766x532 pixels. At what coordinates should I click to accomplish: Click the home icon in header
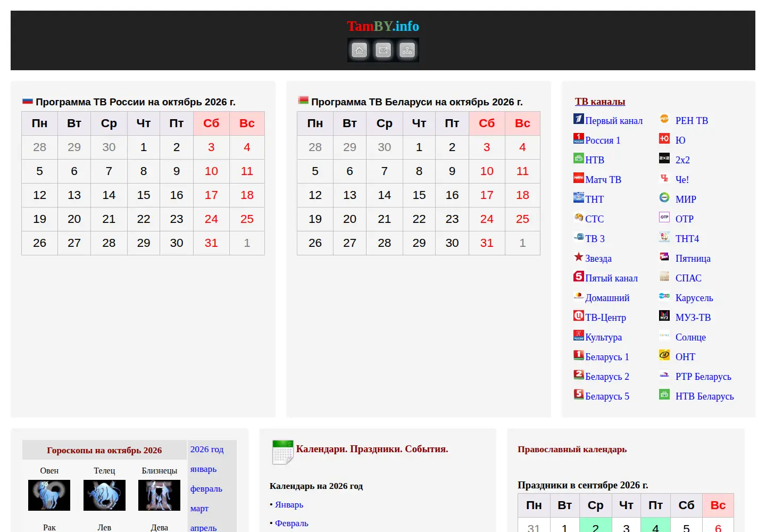tap(360, 51)
